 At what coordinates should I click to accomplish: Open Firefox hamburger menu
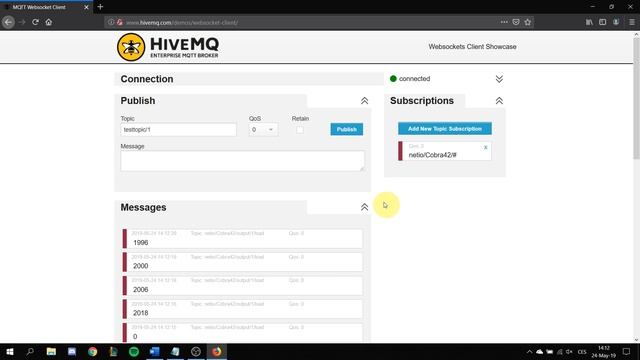(632, 22)
